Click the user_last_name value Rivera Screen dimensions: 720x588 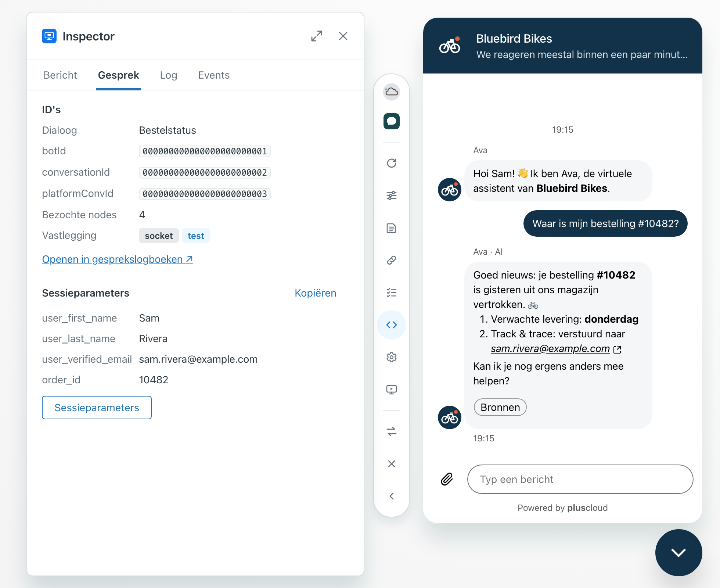point(153,339)
